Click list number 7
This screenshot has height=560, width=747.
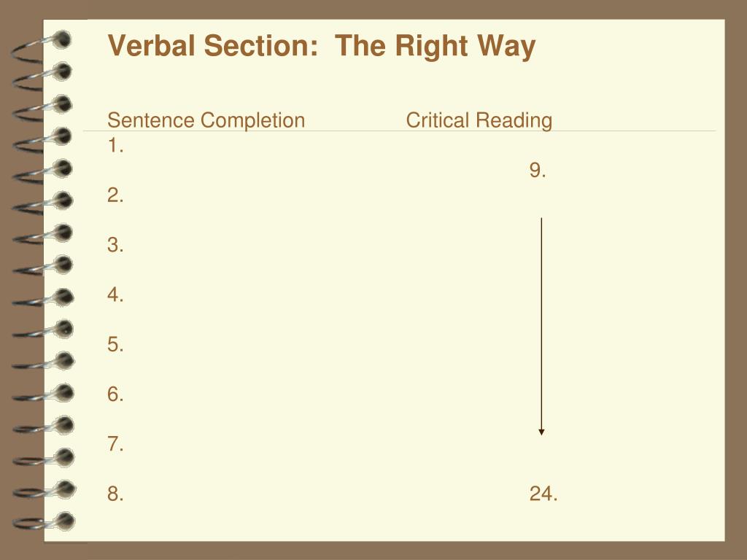115,444
